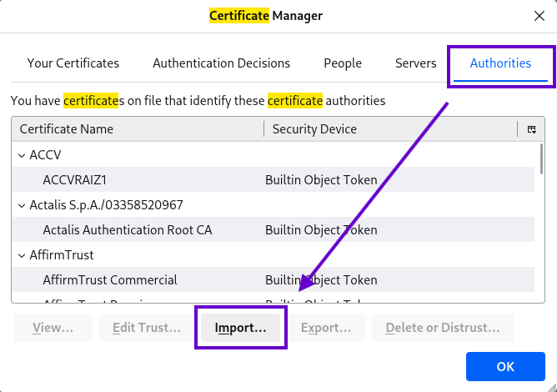Select the Authorities tab

tap(500, 63)
